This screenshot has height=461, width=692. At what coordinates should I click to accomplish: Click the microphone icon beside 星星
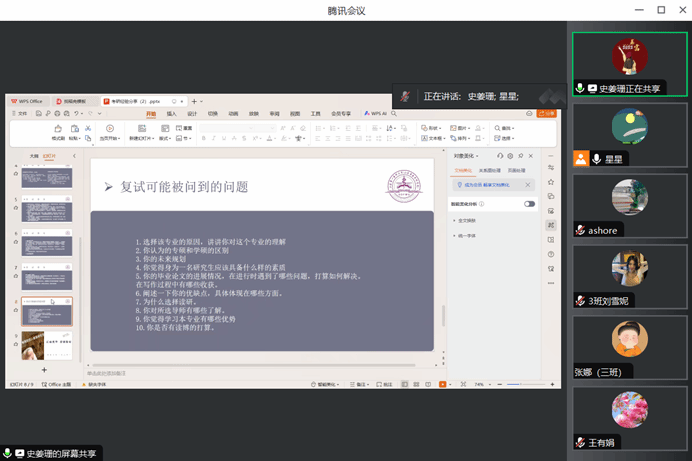(x=596, y=159)
